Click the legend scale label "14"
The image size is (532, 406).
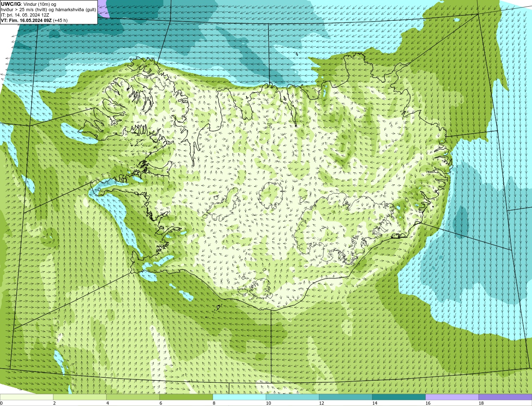click(375, 403)
